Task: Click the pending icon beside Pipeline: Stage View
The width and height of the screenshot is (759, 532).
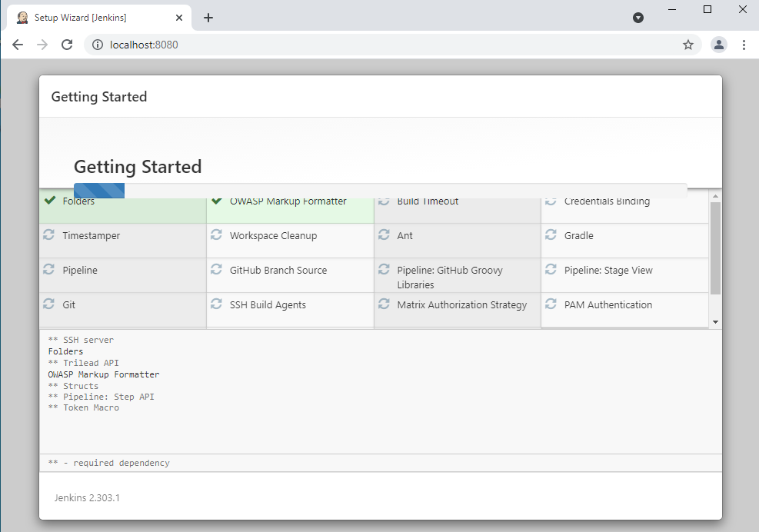Action: click(x=551, y=269)
